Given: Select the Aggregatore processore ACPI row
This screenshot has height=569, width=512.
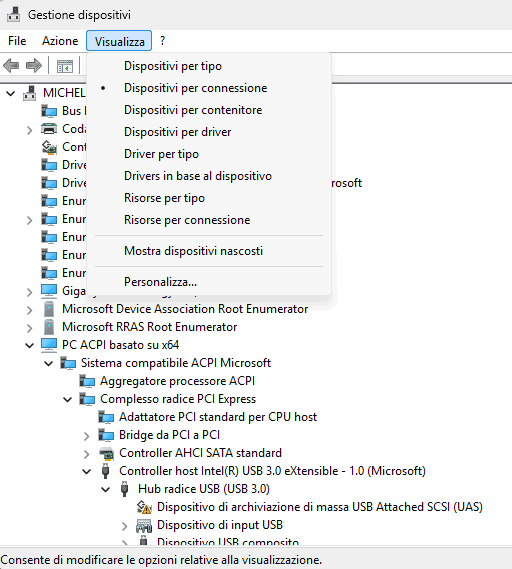Looking at the screenshot, I should (177, 381).
